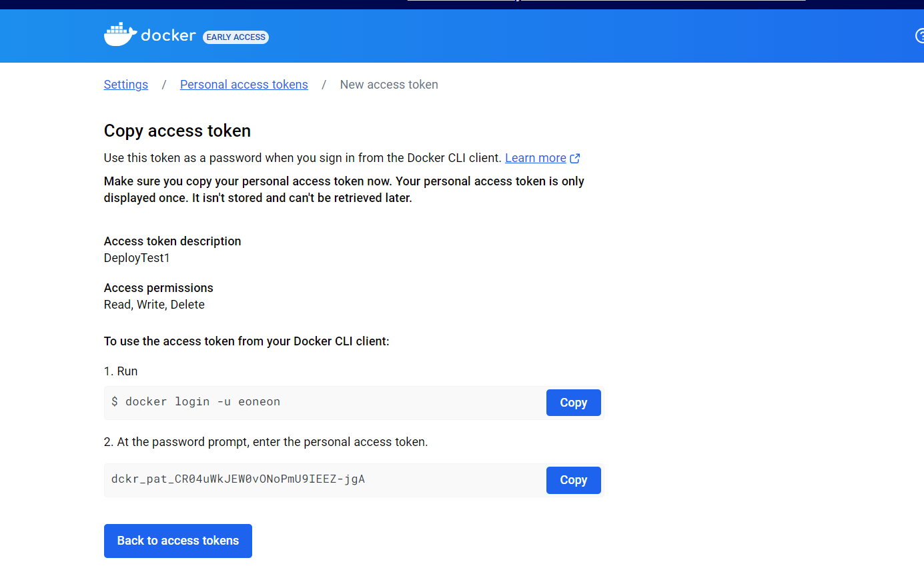Follow the Learn more link

click(x=536, y=158)
